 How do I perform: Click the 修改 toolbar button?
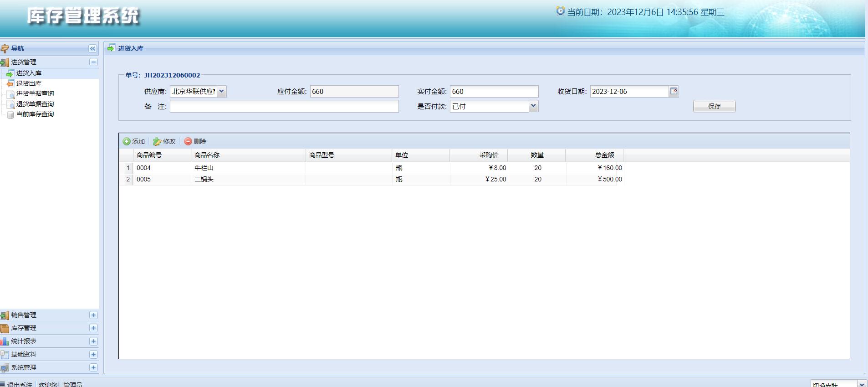tap(164, 141)
